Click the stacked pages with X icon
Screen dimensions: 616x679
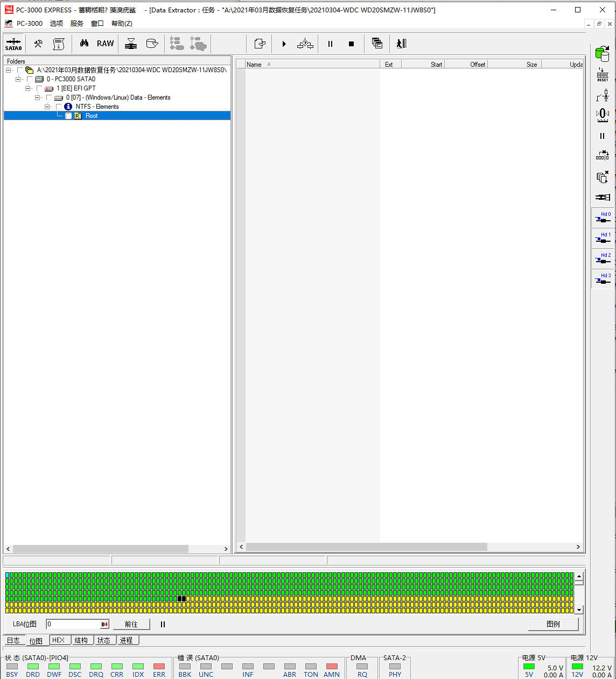(603, 177)
